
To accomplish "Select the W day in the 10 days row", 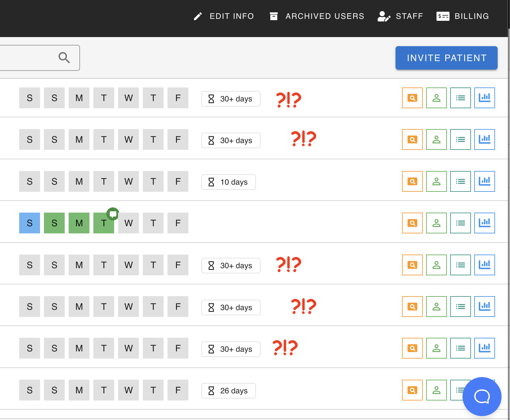I will tap(128, 181).
